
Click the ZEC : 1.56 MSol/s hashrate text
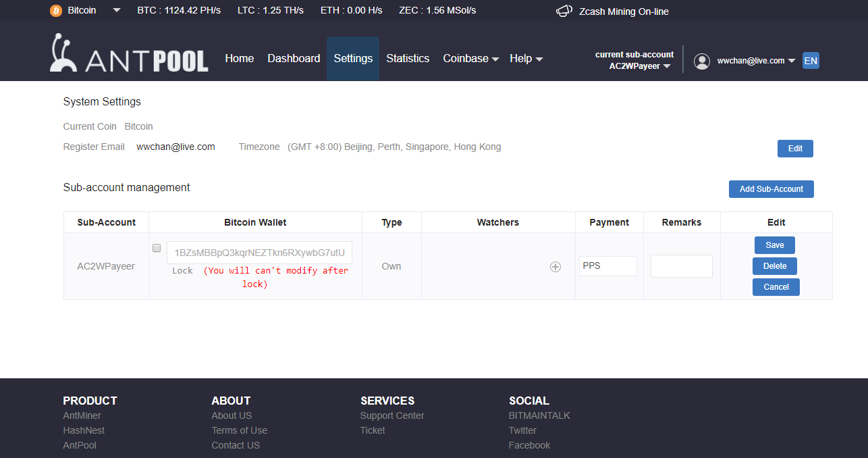437,11
